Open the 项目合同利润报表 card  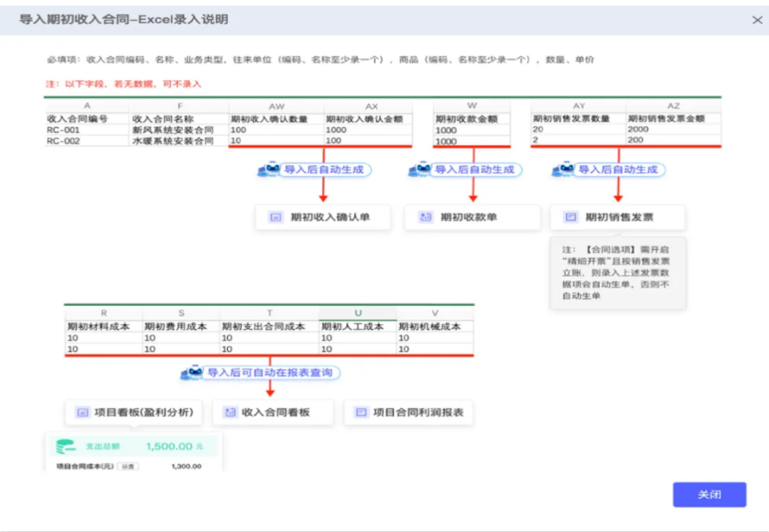point(408,412)
